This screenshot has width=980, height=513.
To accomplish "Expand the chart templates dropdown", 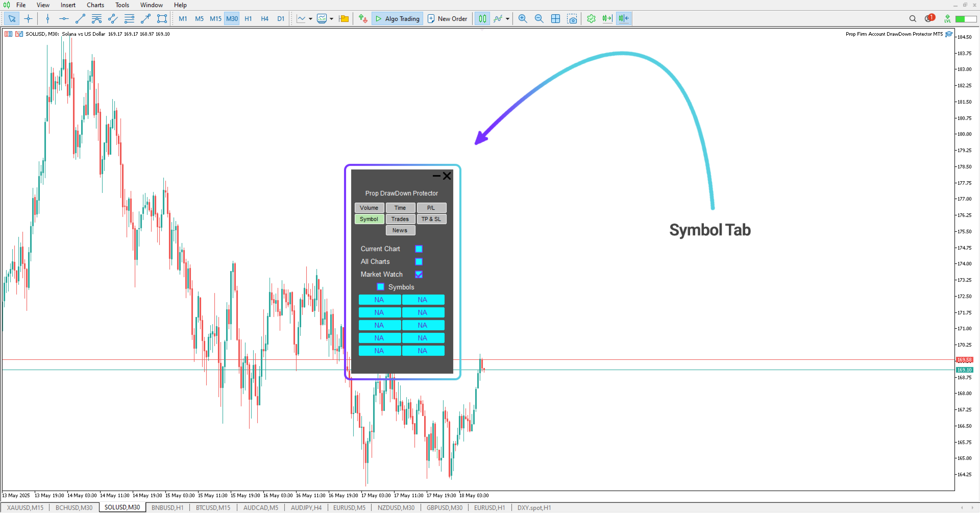I will coord(331,18).
